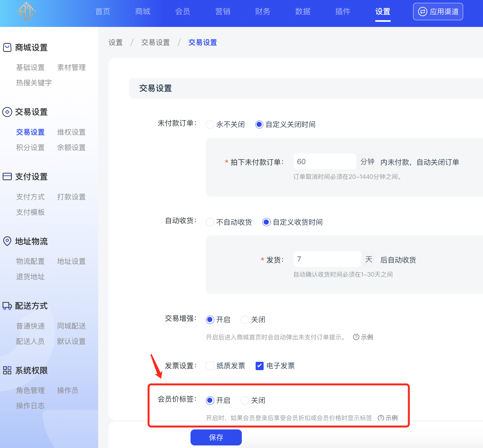Click the 保存 button

pyautogui.click(x=216, y=437)
